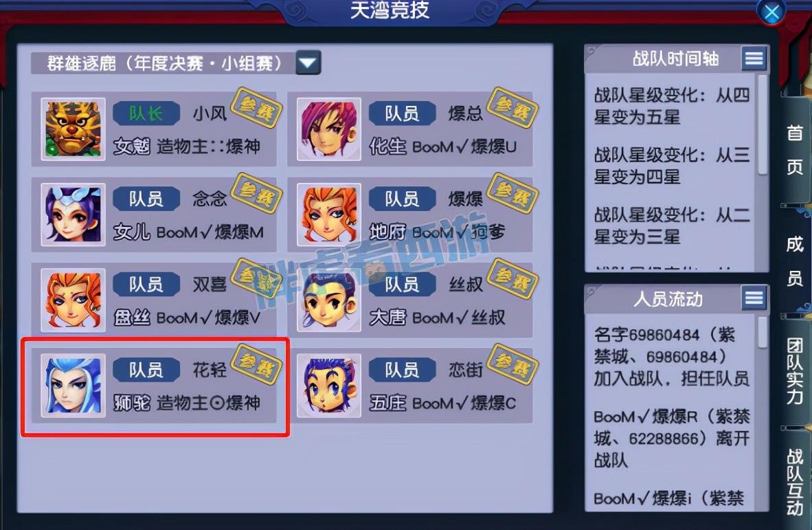The image size is (812, 530).
Task: Click the 参赛 stamp on 恋街's card
Action: click(512, 364)
